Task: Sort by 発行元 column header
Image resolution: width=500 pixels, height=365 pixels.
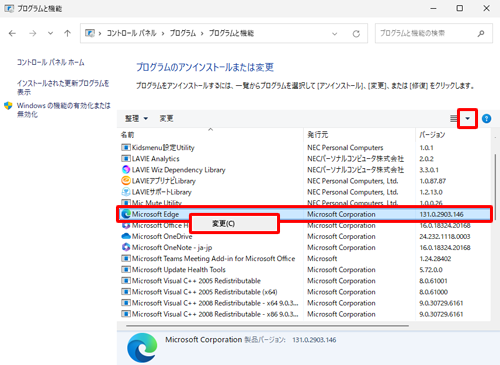Action: coord(317,135)
